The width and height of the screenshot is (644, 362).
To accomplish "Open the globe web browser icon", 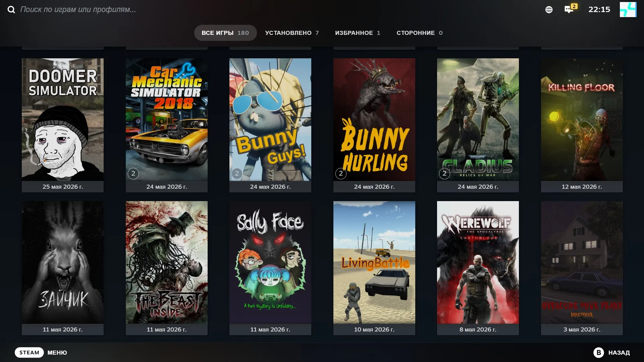I will (549, 10).
